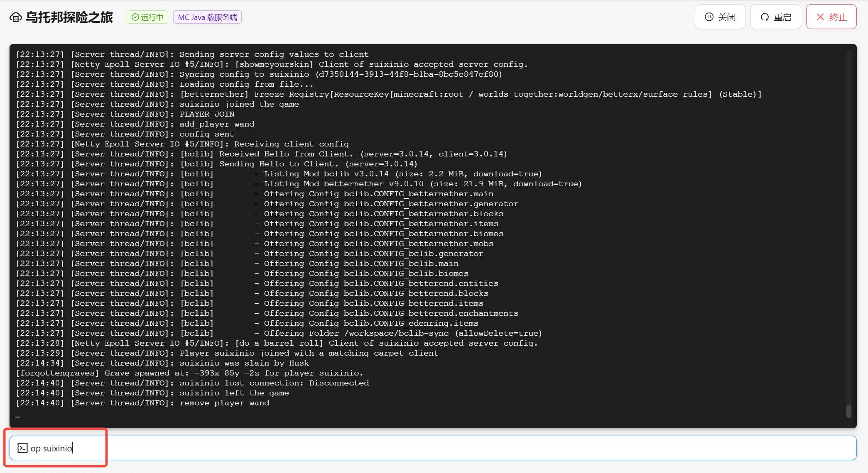Screen dimensions: 868x473
Task: Click the terminal prompt icon in command input
Action: point(22,448)
